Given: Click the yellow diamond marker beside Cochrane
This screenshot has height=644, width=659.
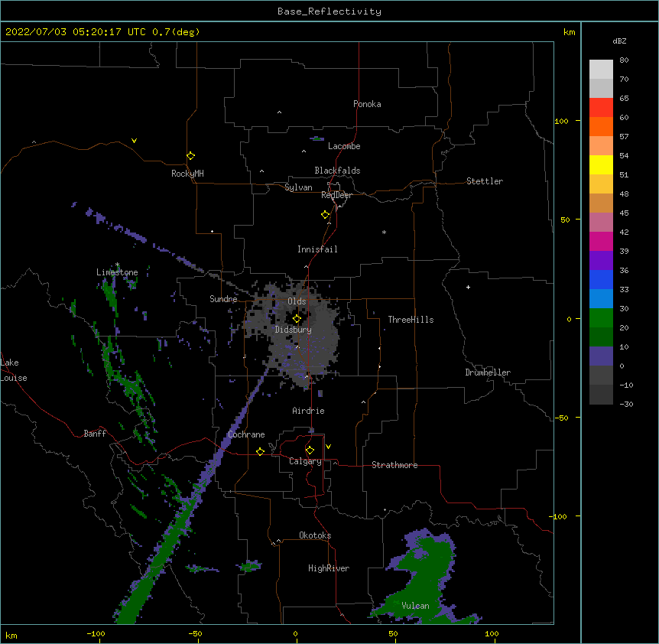Looking at the screenshot, I should coord(260,451).
